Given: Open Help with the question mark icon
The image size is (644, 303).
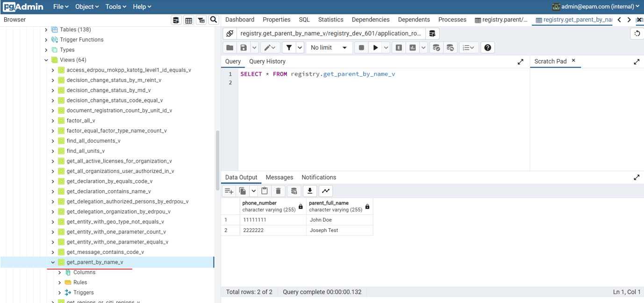Looking at the screenshot, I should (487, 48).
